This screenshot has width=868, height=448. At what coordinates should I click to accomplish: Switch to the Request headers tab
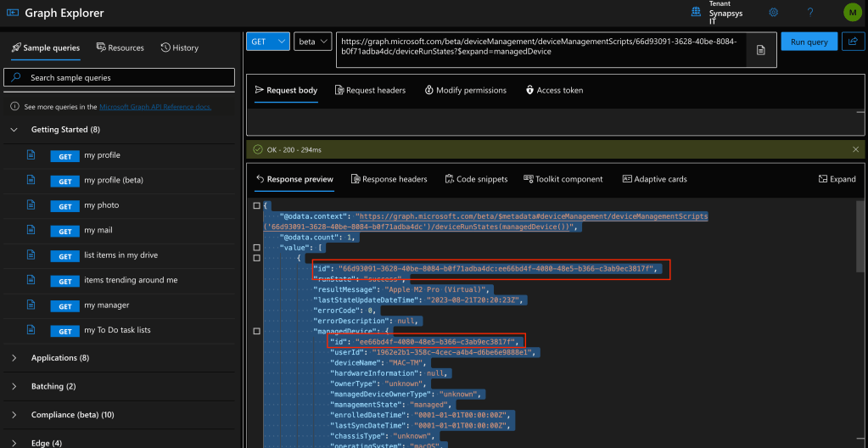pos(370,90)
